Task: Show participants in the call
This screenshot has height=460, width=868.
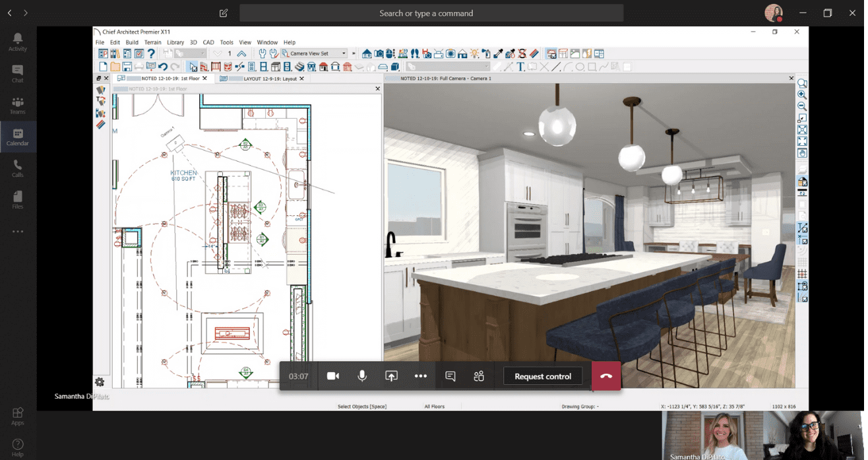Action: [479, 376]
